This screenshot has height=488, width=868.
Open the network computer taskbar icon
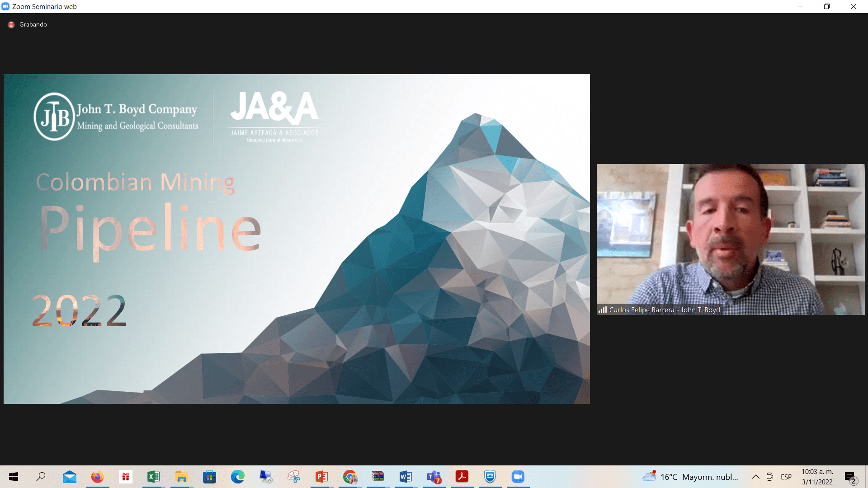click(266, 477)
